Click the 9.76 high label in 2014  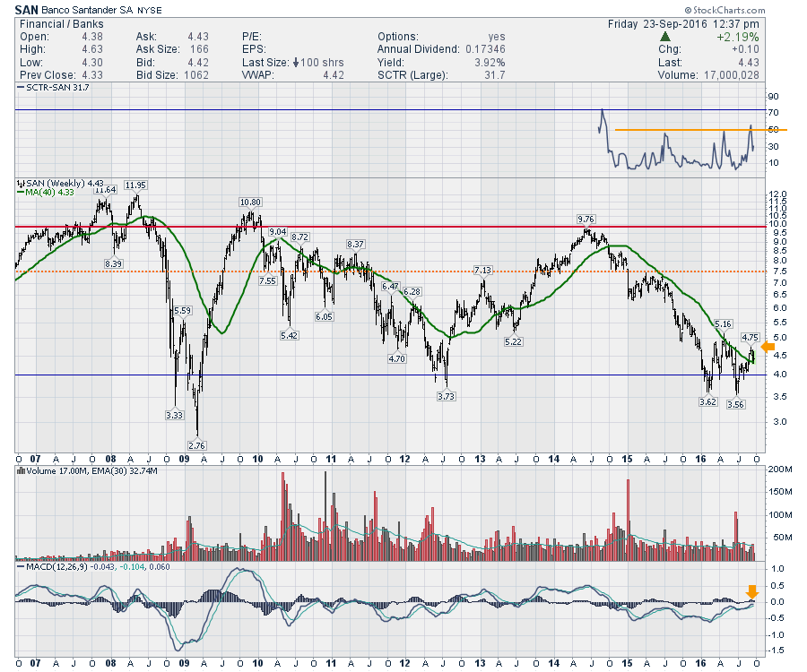point(586,219)
